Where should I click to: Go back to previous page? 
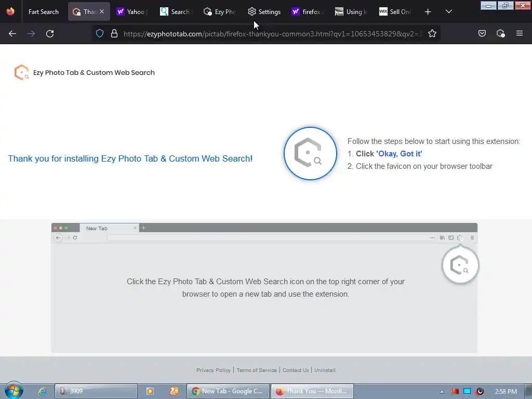[12, 34]
